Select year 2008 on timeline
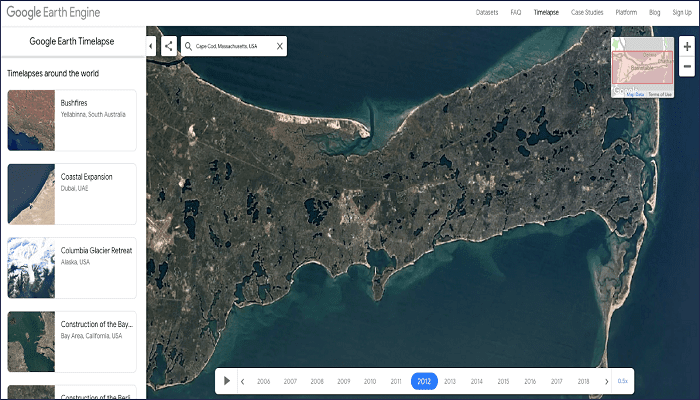This screenshot has height=400, width=700. click(x=317, y=381)
